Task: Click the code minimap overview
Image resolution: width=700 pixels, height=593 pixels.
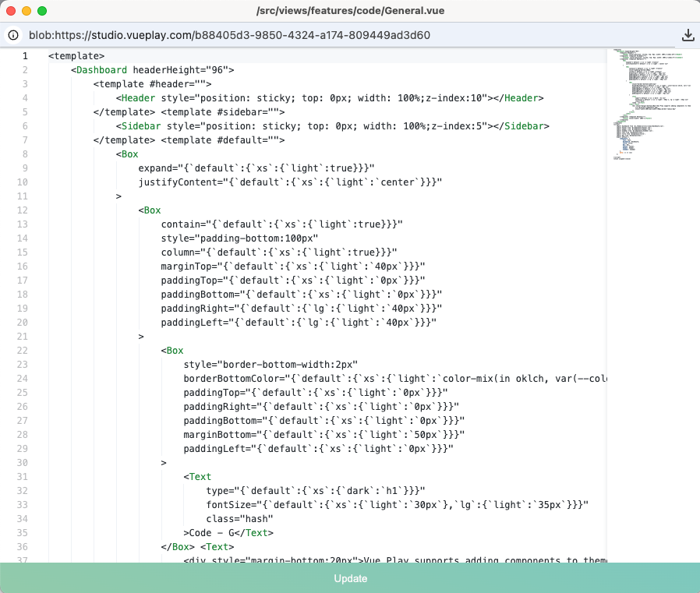Action: 652,104
